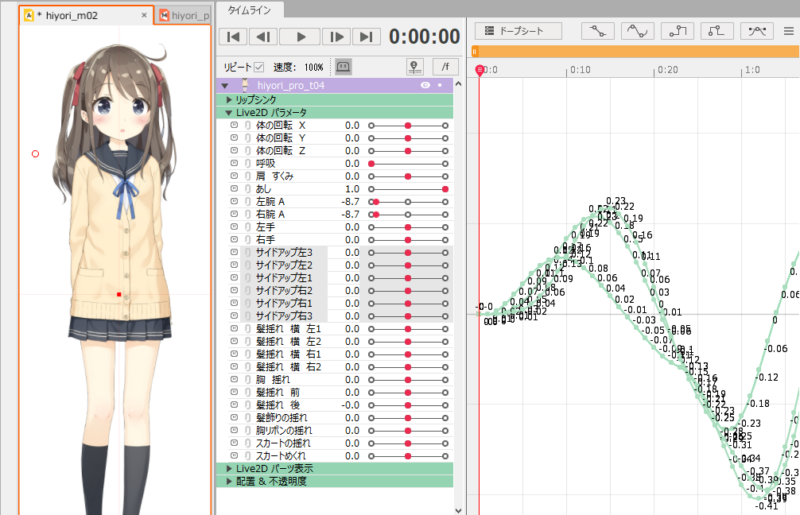The width and height of the screenshot is (800, 515).
Task: Toggle the keyframe icon for 体の回転 X
Action: pos(234,125)
